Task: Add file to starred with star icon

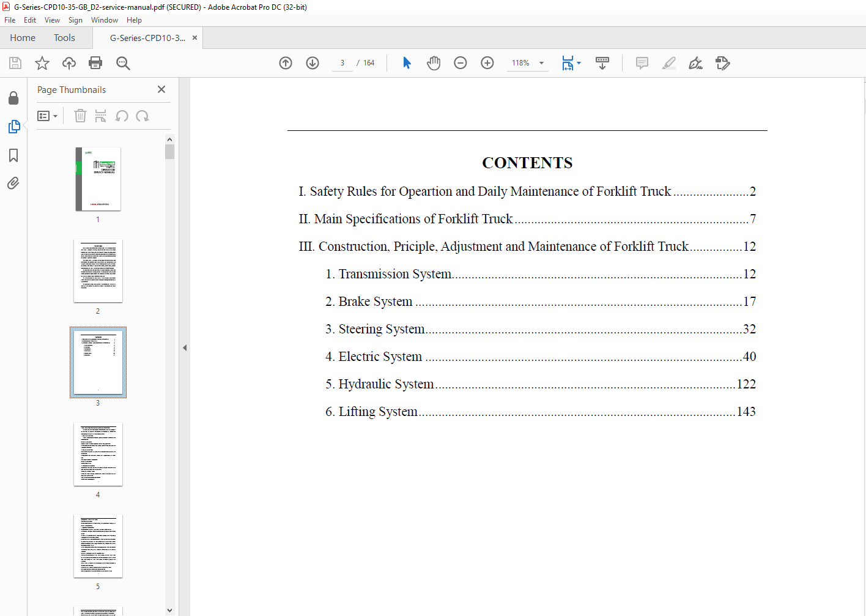Action: (42, 63)
